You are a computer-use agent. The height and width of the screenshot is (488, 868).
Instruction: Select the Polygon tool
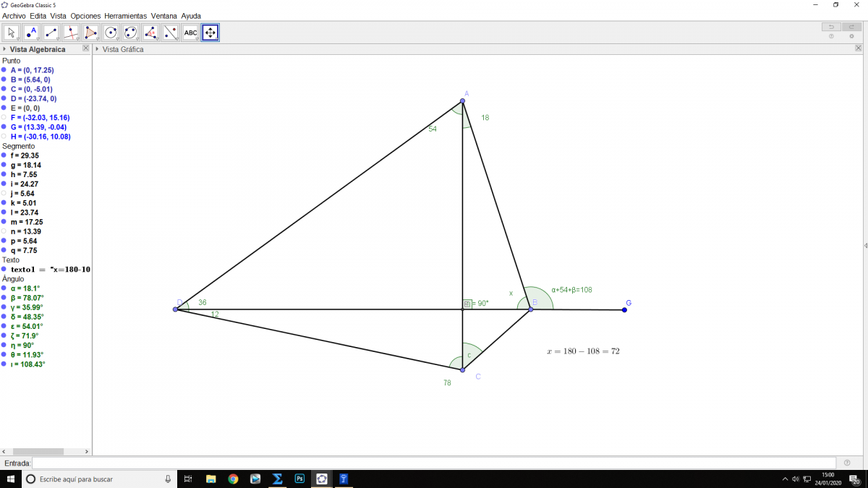(x=90, y=33)
